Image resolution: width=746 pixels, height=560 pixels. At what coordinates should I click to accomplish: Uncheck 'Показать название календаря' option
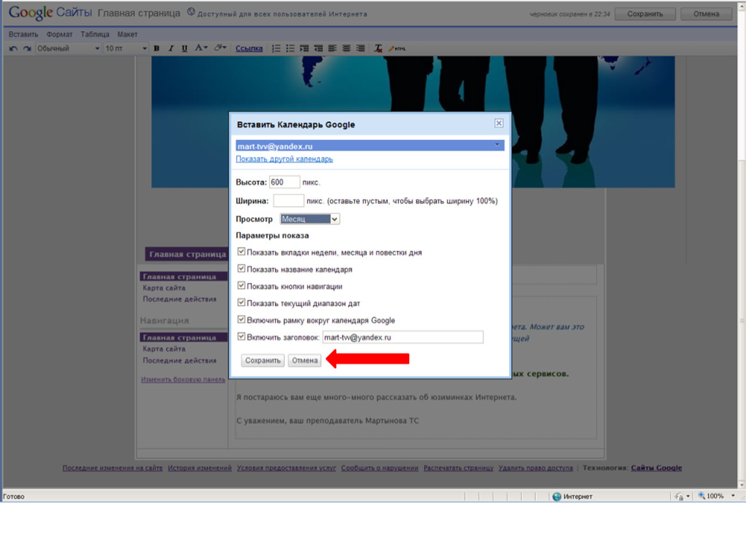[x=241, y=268]
